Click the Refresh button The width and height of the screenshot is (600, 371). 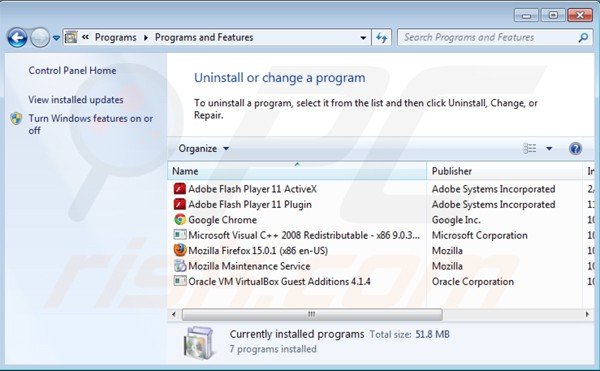coord(382,37)
